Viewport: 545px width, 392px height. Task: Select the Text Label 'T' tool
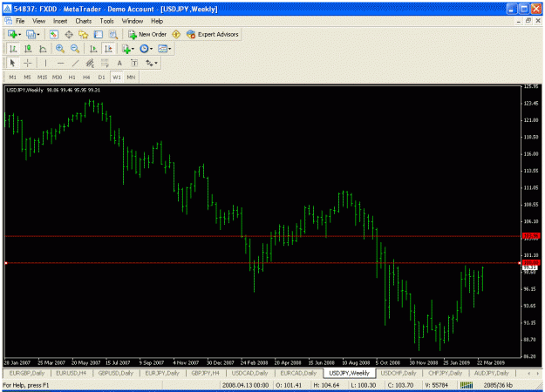[x=134, y=63]
